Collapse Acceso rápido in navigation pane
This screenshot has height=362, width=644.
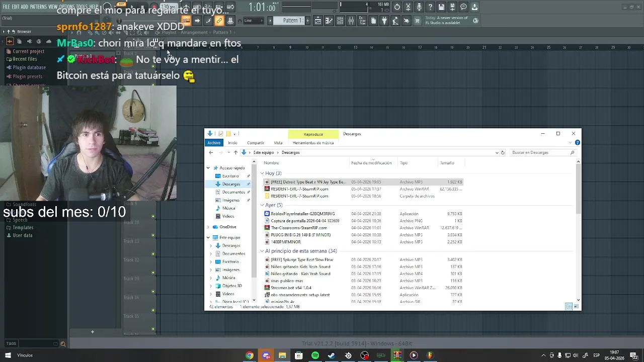(208, 168)
